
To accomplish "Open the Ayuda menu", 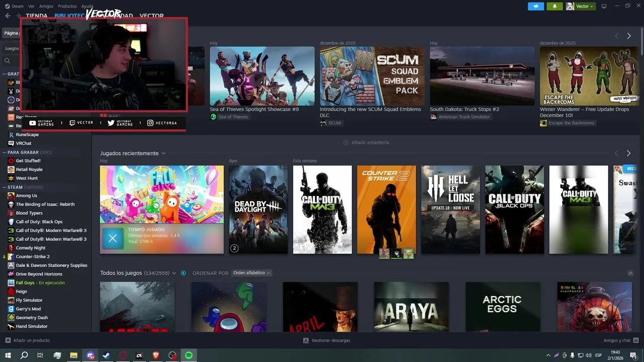I will 87,6.
